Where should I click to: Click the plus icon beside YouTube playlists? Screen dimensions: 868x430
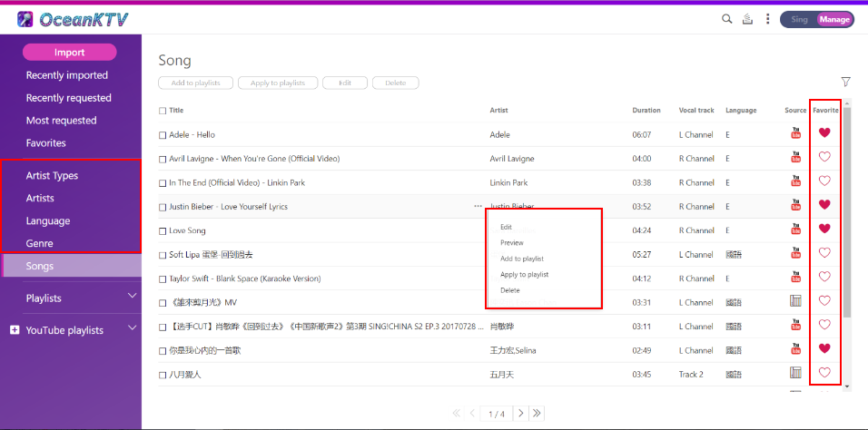click(15, 330)
